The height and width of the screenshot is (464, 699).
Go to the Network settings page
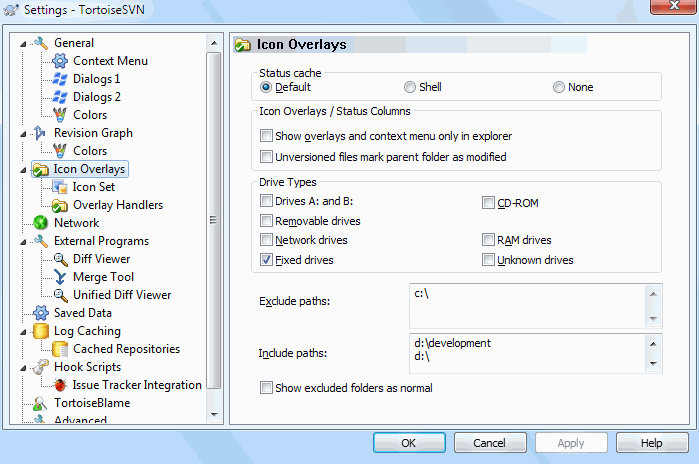[x=77, y=223]
